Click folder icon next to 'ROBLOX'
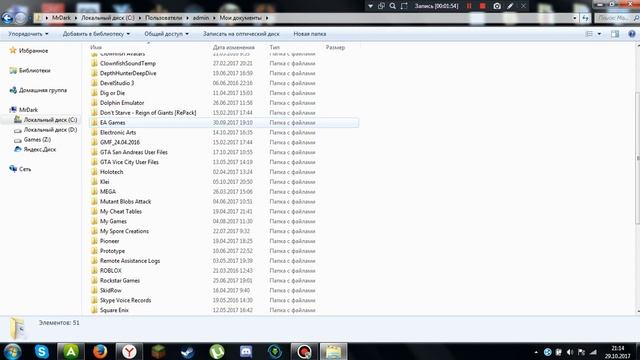The image size is (640, 360). pos(94,271)
